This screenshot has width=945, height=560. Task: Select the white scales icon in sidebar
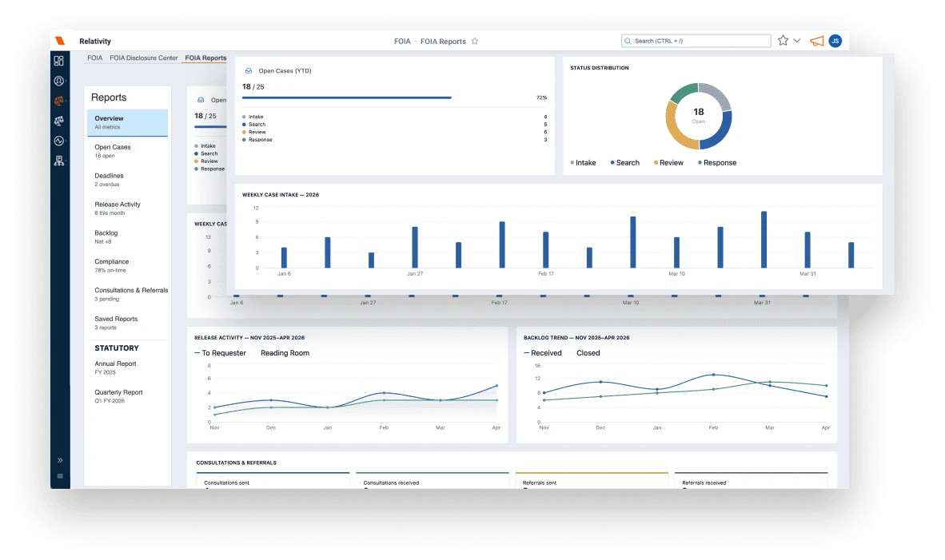tap(59, 121)
